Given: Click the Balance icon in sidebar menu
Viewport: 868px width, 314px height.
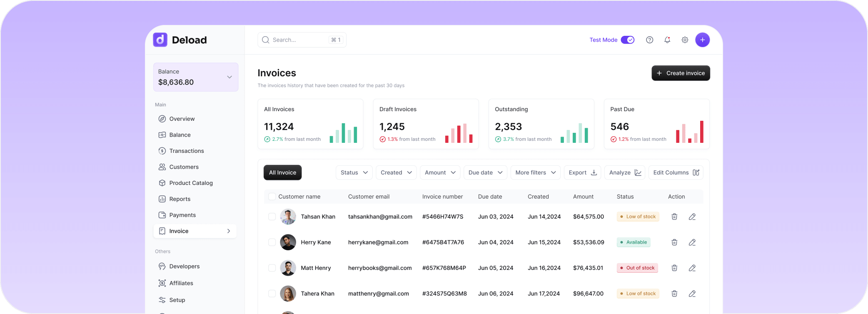Looking at the screenshot, I should (162, 135).
